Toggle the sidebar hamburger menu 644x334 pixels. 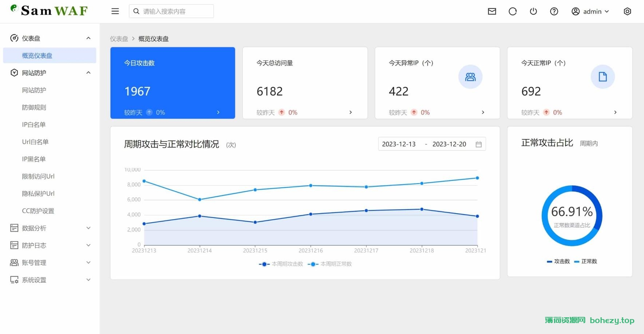115,11
